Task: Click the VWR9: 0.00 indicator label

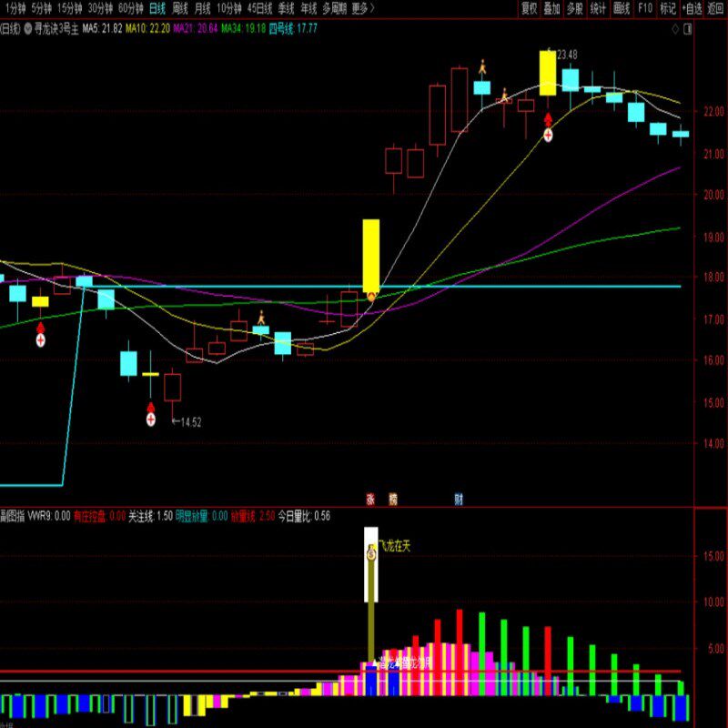Action: pos(49,516)
